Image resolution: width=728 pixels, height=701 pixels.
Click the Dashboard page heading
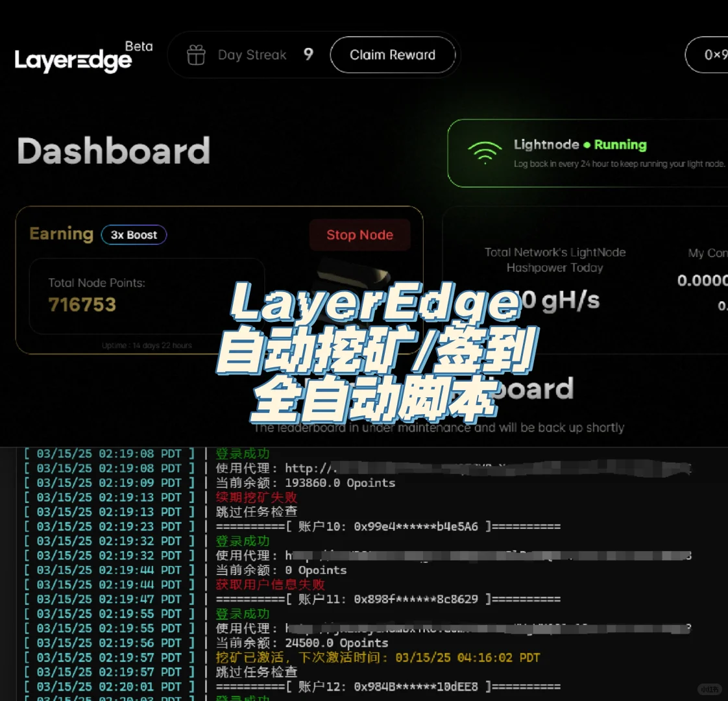click(x=114, y=151)
